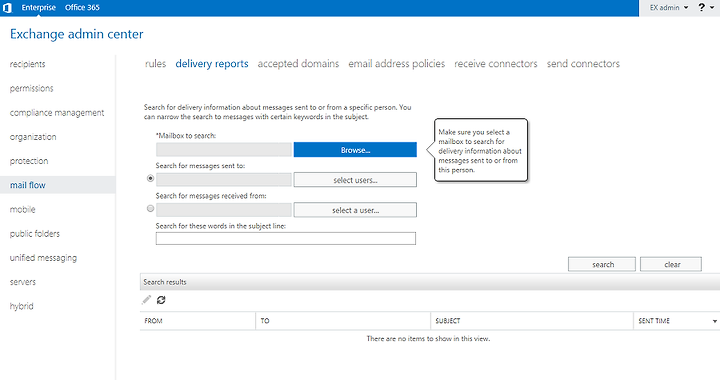Open compliance management section
The image size is (720, 380).
pos(57,112)
